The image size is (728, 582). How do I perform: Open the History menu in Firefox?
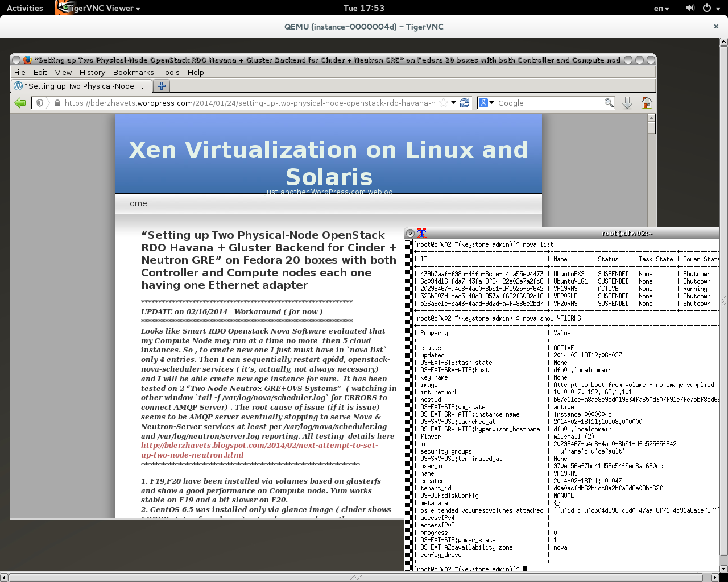(92, 72)
